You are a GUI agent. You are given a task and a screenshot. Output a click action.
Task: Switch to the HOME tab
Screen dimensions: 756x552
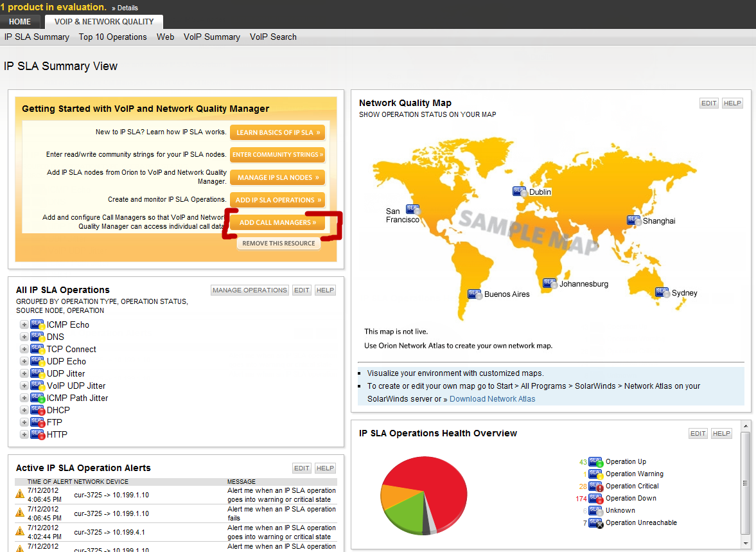click(20, 22)
